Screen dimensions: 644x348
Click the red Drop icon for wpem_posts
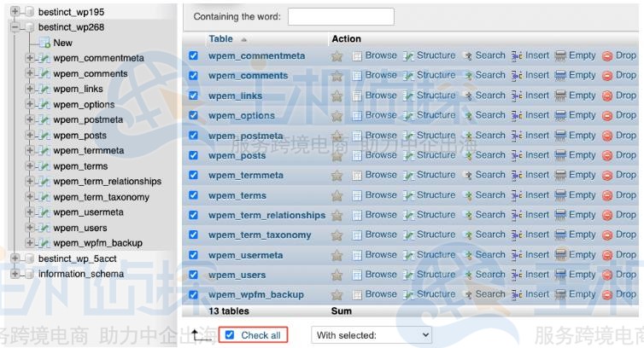pos(607,156)
